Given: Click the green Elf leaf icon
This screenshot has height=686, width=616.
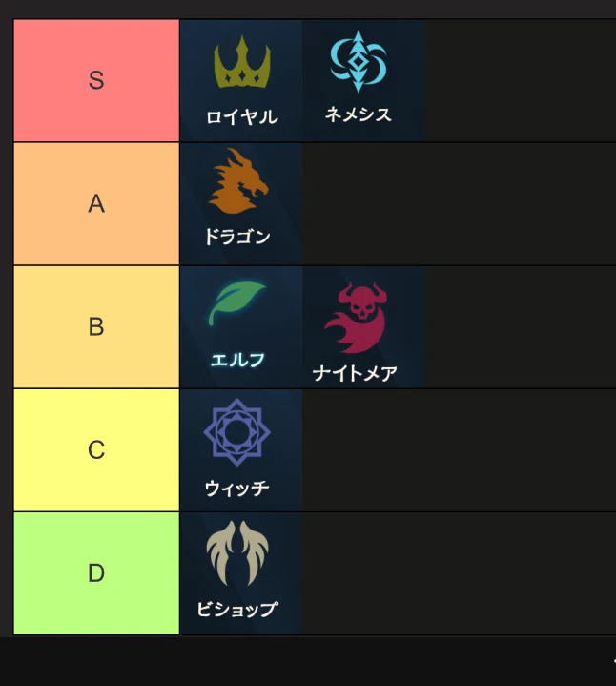Looking at the screenshot, I should click(237, 303).
